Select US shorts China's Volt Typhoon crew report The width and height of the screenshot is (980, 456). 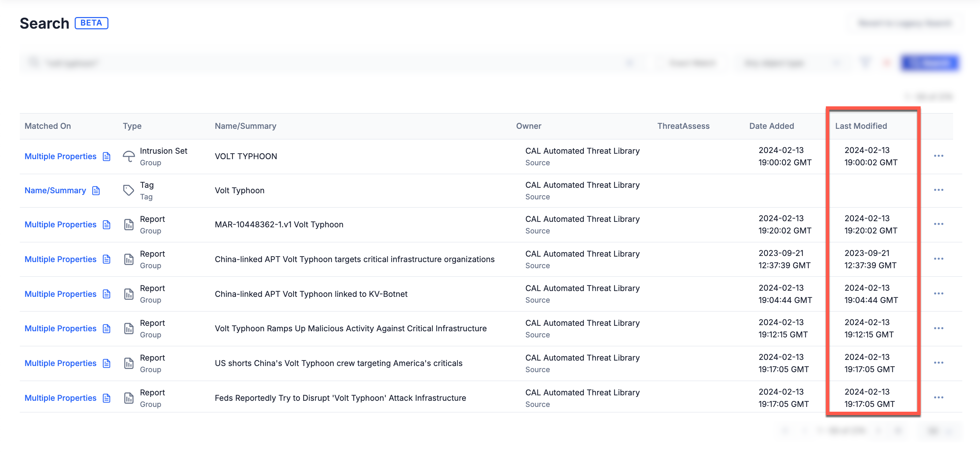pyautogui.click(x=338, y=363)
